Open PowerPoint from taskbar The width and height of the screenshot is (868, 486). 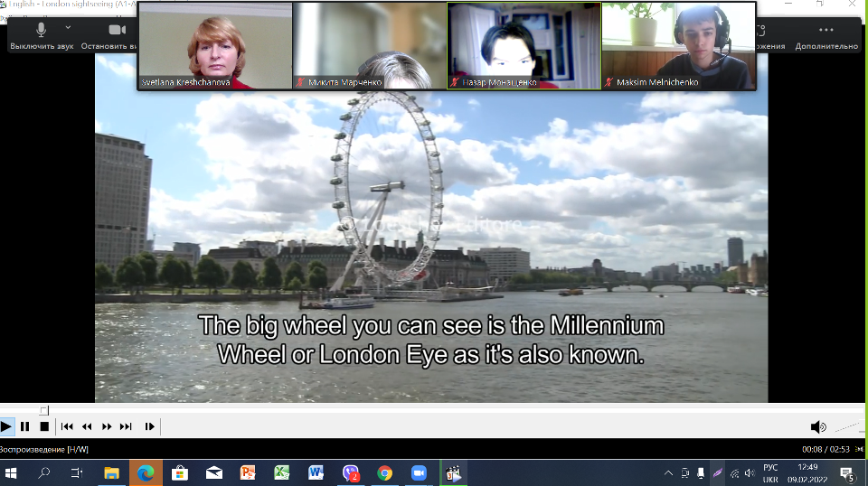click(248, 473)
